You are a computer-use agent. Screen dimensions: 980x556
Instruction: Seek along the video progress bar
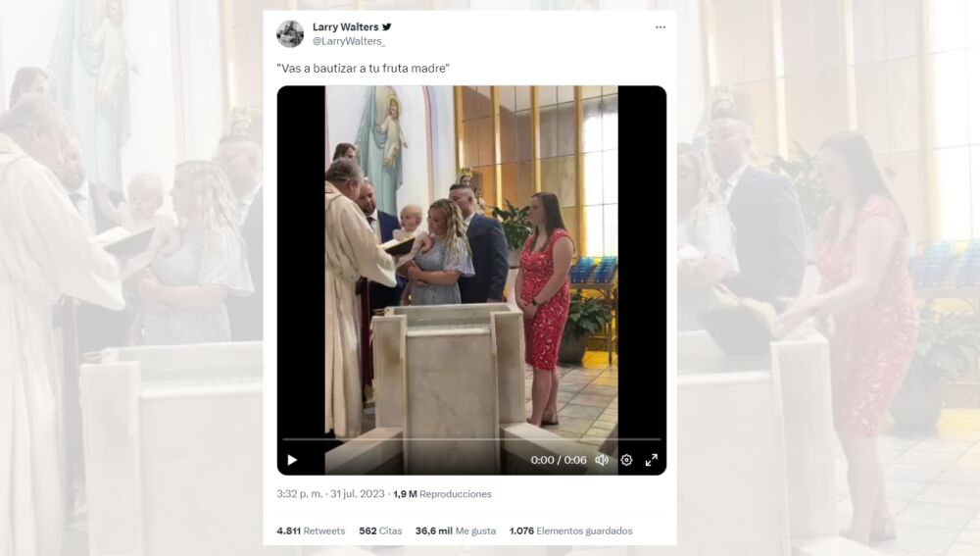point(472,439)
